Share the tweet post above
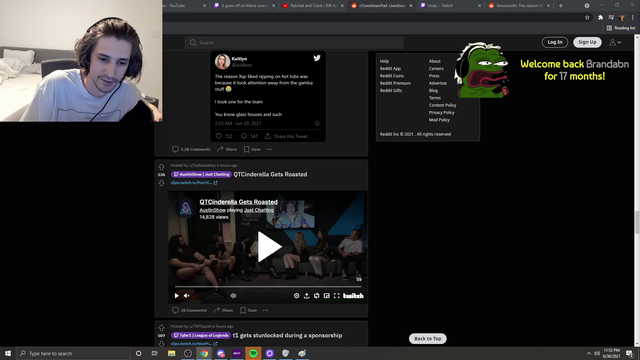The image size is (640, 360). 227,149
